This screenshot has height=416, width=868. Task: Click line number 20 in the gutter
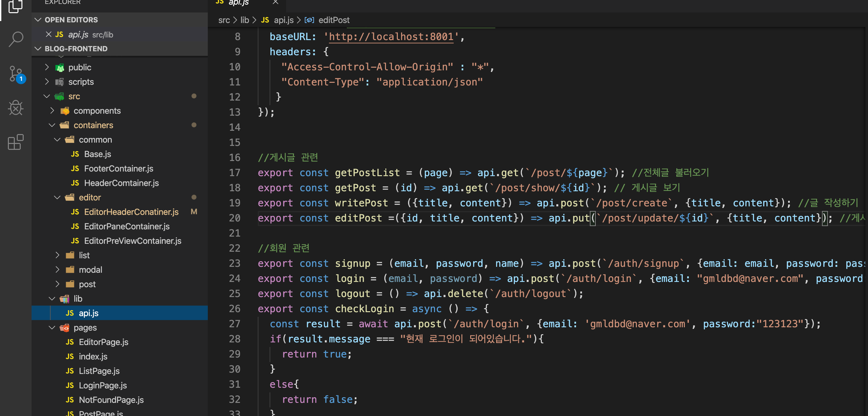(x=234, y=218)
